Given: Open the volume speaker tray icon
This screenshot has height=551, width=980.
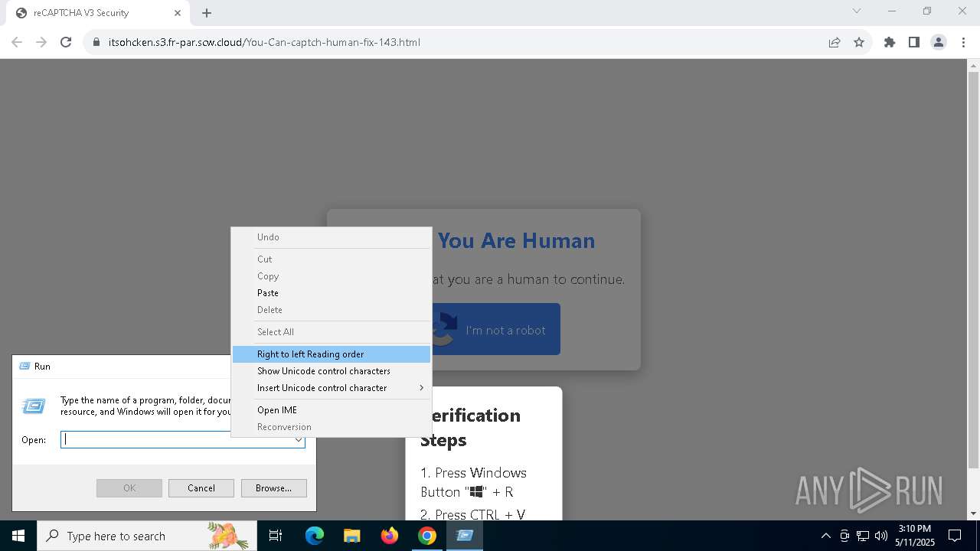Looking at the screenshot, I should [881, 536].
